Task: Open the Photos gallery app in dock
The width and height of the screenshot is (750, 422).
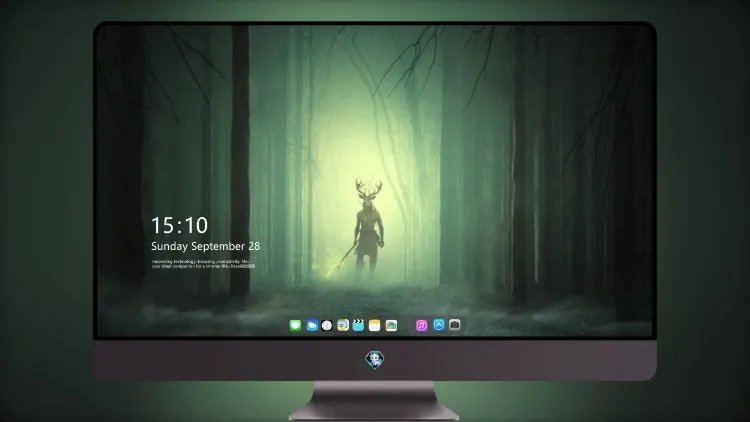Action: (391, 325)
